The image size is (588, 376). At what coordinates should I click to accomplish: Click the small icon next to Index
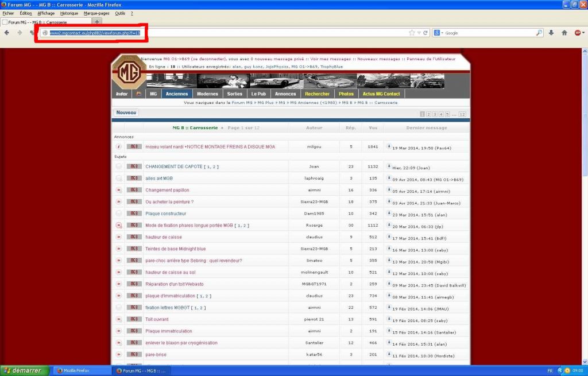139,94
